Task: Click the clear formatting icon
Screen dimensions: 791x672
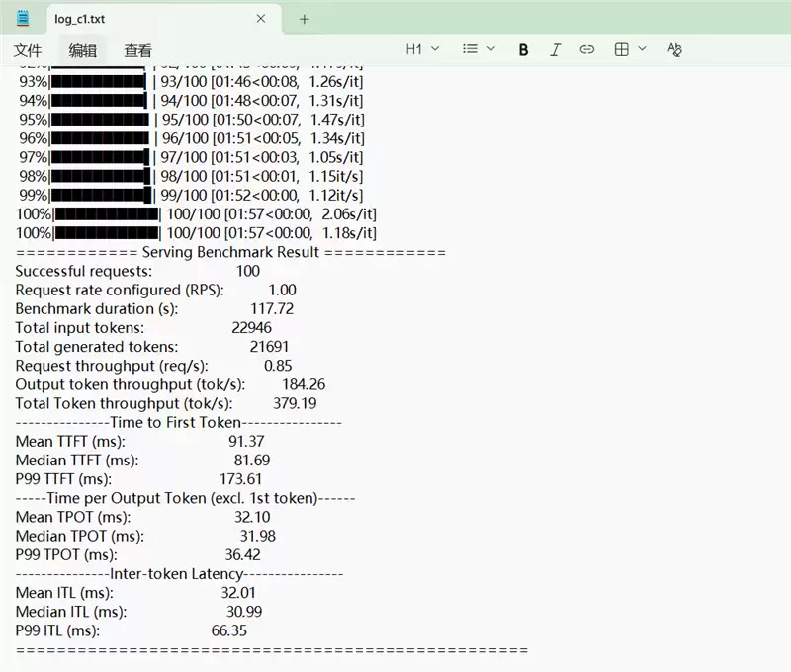Action: [x=674, y=49]
